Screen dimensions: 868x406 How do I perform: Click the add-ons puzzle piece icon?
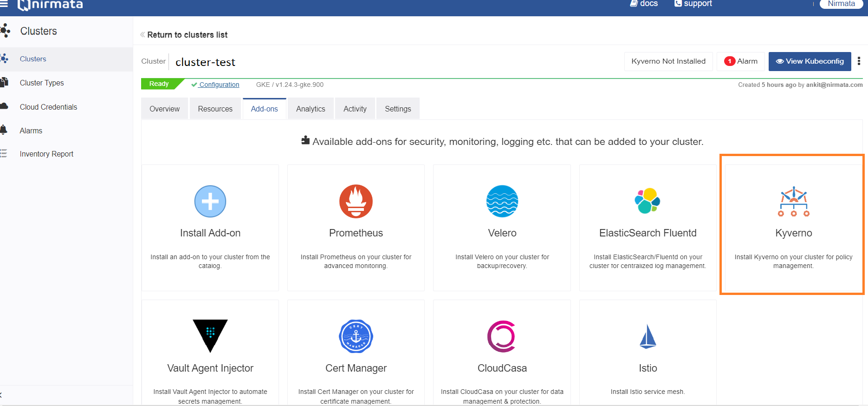point(305,140)
